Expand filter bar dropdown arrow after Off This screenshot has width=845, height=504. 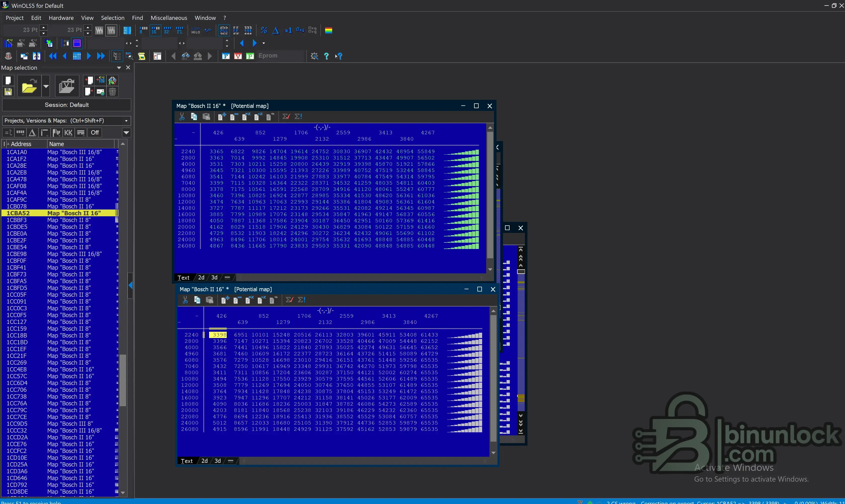click(x=126, y=133)
